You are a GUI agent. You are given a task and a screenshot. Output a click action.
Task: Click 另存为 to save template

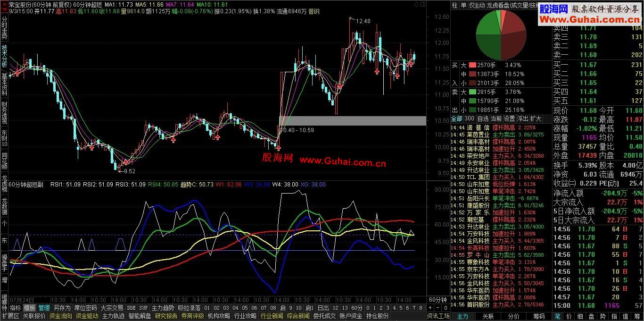[x=62, y=308]
